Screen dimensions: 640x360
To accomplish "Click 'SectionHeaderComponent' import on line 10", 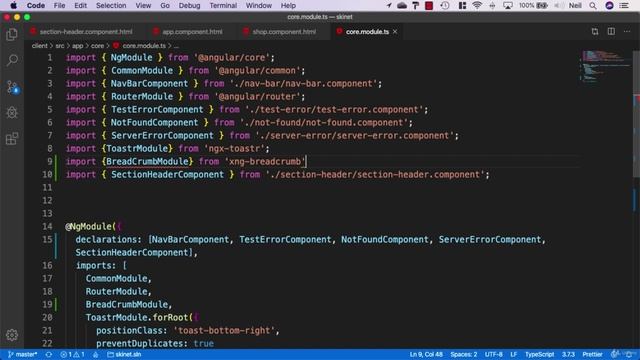I will [167, 175].
